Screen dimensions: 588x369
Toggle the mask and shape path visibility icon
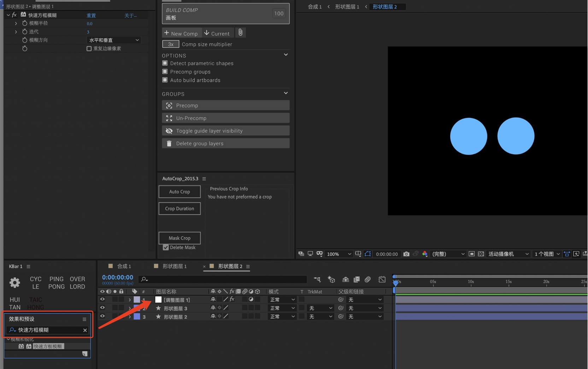pyautogui.click(x=368, y=254)
